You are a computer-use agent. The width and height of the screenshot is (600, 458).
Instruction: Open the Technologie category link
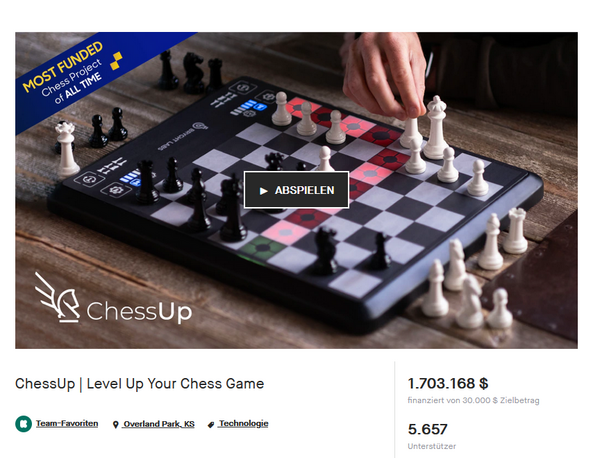pos(243,424)
